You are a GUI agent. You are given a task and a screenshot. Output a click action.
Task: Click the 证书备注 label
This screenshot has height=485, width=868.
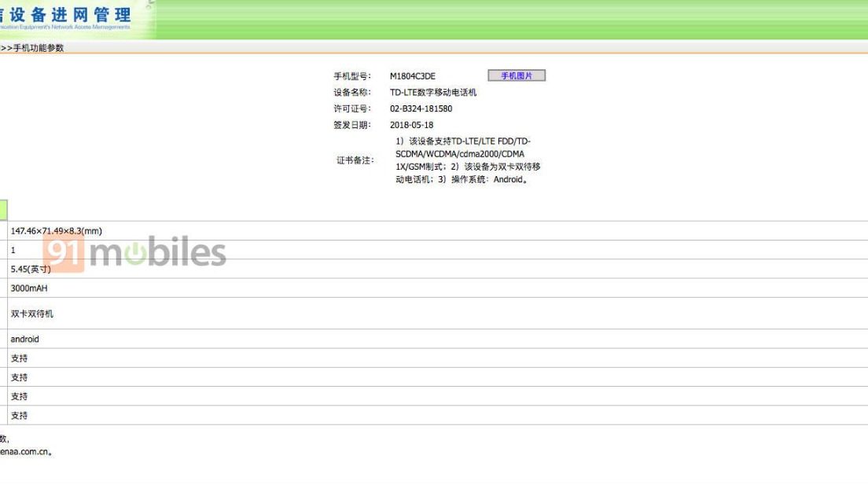[x=355, y=160]
